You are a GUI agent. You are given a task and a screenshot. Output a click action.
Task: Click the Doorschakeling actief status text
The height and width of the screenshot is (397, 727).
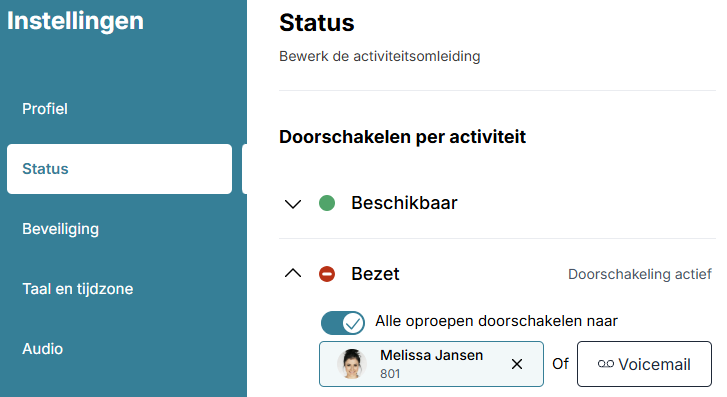pos(640,274)
